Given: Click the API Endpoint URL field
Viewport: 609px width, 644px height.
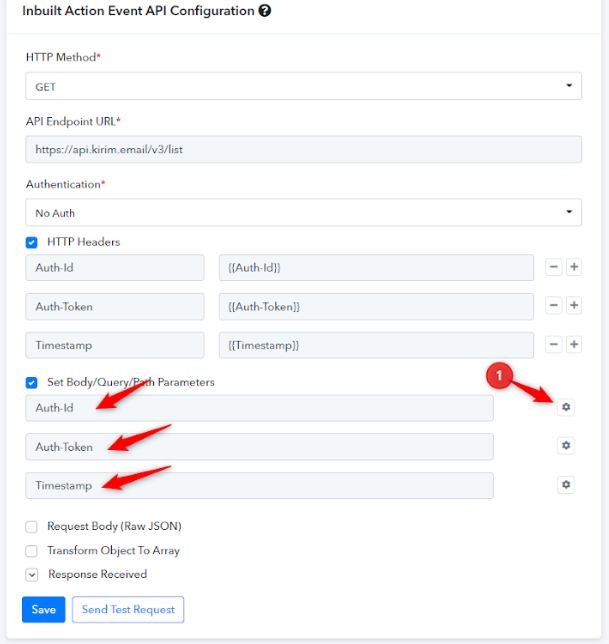Looking at the screenshot, I should pyautogui.click(x=303, y=150).
